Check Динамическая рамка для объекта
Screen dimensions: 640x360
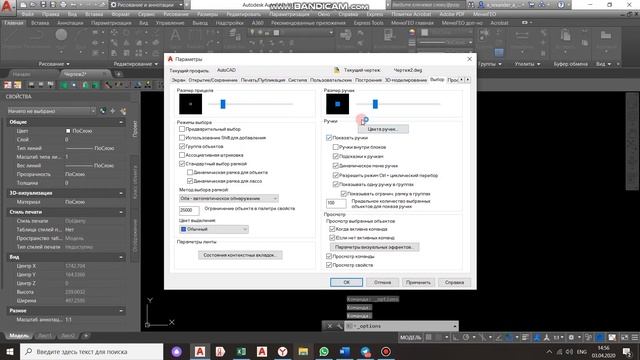pyautogui.click(x=190, y=172)
